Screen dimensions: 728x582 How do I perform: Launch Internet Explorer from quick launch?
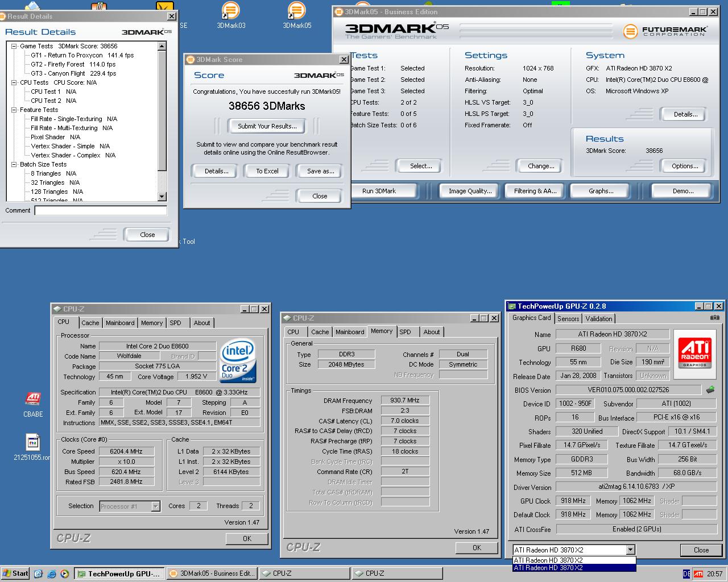point(51,573)
